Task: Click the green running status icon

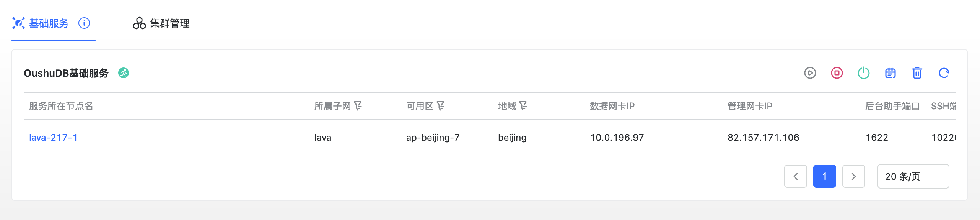Action: click(124, 73)
